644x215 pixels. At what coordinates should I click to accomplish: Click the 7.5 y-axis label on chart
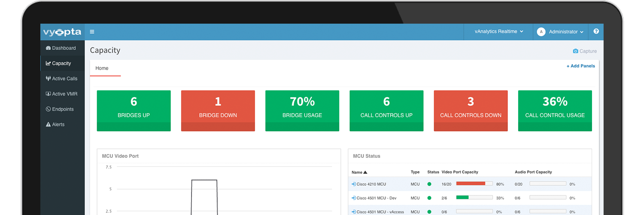tap(108, 167)
